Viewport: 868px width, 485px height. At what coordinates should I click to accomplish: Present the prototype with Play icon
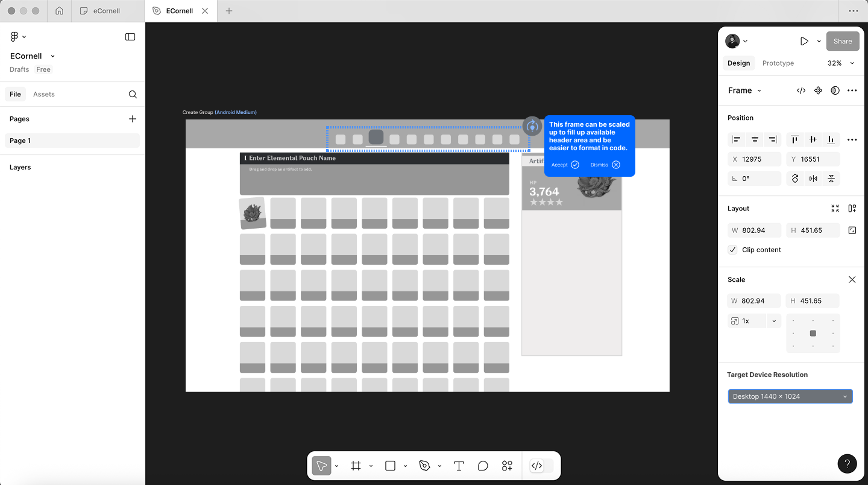click(x=804, y=41)
